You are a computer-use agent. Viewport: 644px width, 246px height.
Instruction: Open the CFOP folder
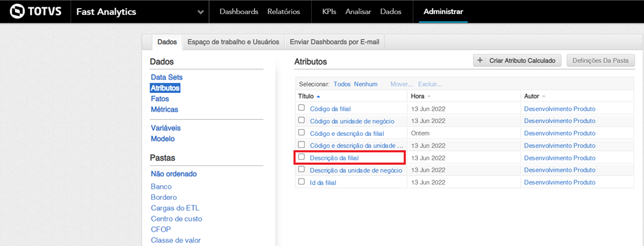coord(161,229)
